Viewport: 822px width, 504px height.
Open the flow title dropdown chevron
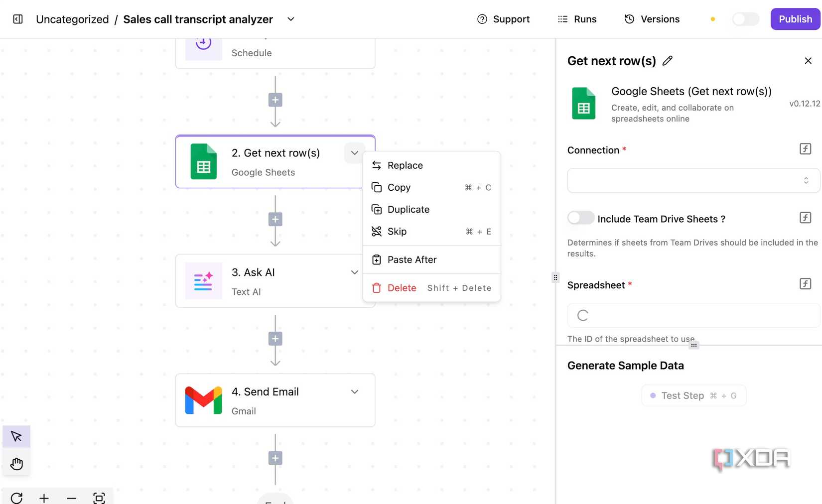pyautogui.click(x=290, y=19)
